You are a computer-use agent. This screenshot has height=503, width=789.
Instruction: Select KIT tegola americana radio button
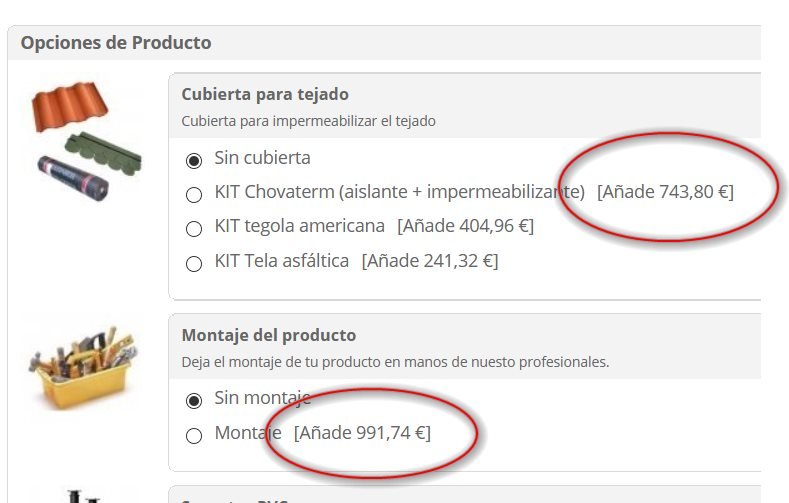tap(194, 228)
